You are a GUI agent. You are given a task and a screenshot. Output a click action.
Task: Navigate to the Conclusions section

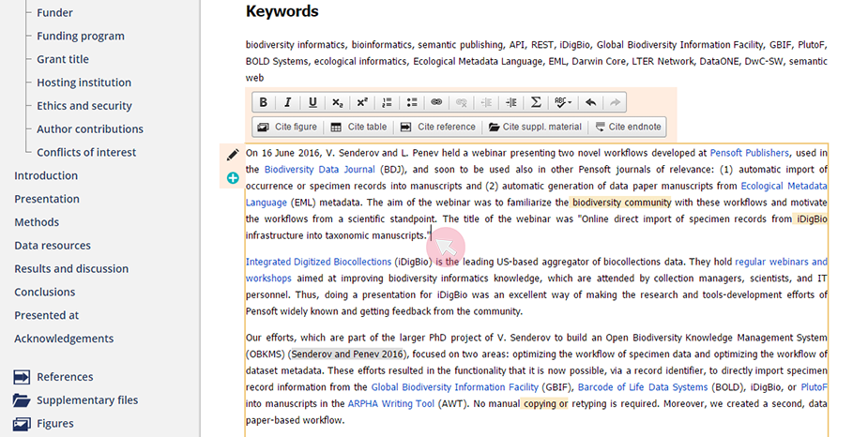pos(45,292)
